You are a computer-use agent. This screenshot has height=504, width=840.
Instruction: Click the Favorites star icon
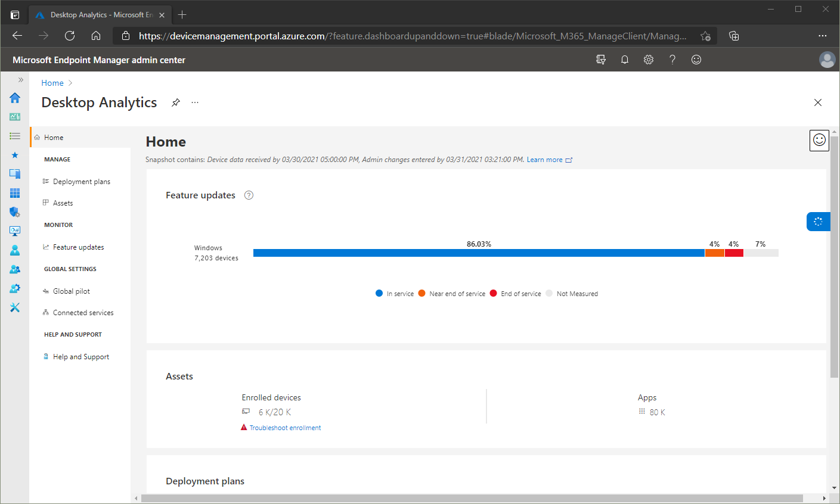point(15,155)
